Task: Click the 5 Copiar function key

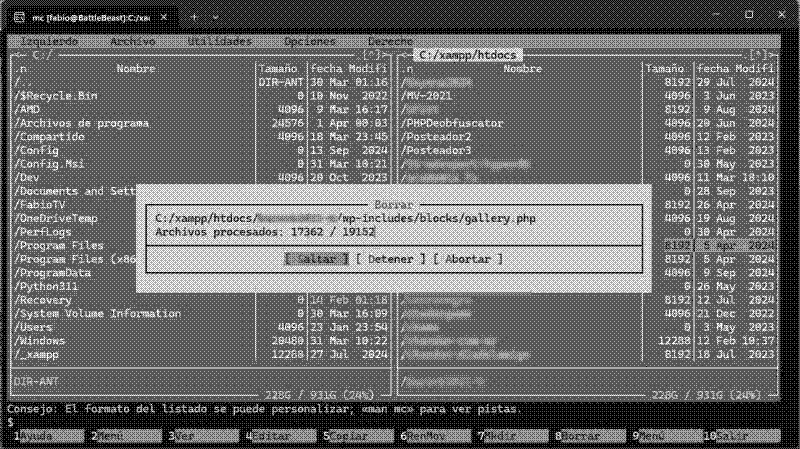Action: tap(358, 436)
